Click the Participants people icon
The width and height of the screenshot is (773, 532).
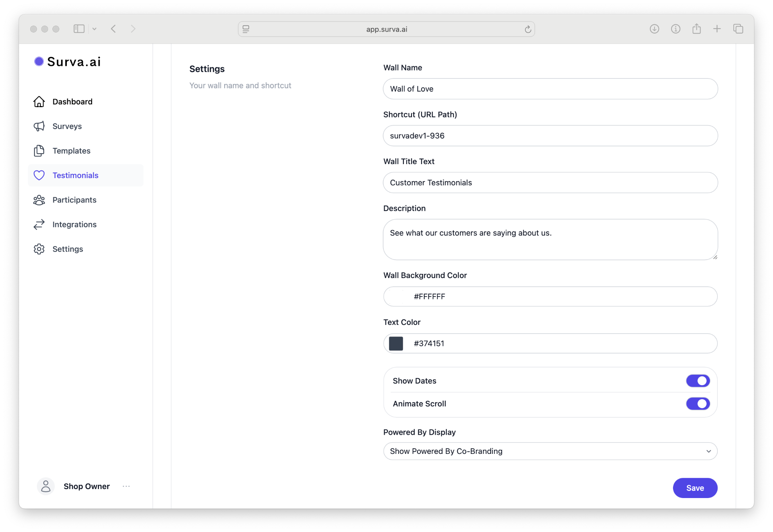point(39,200)
